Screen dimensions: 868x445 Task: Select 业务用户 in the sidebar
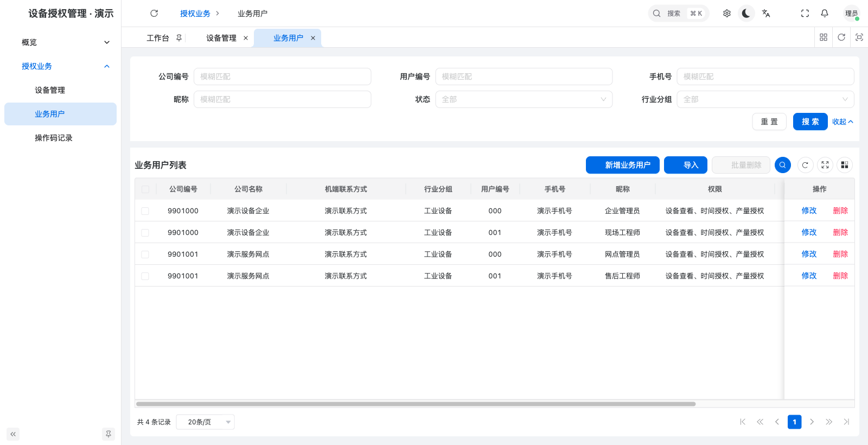(60, 114)
